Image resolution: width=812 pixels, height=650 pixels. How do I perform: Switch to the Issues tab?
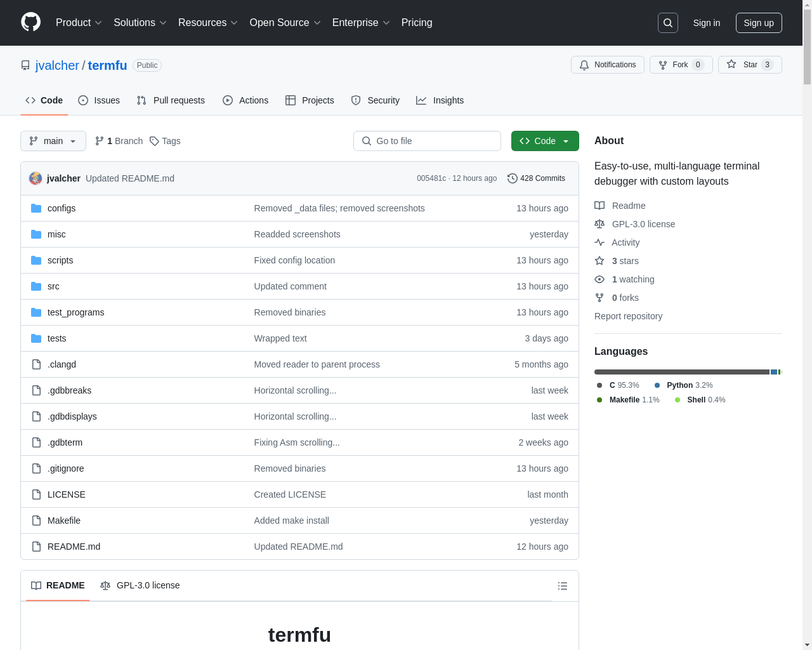click(x=99, y=100)
